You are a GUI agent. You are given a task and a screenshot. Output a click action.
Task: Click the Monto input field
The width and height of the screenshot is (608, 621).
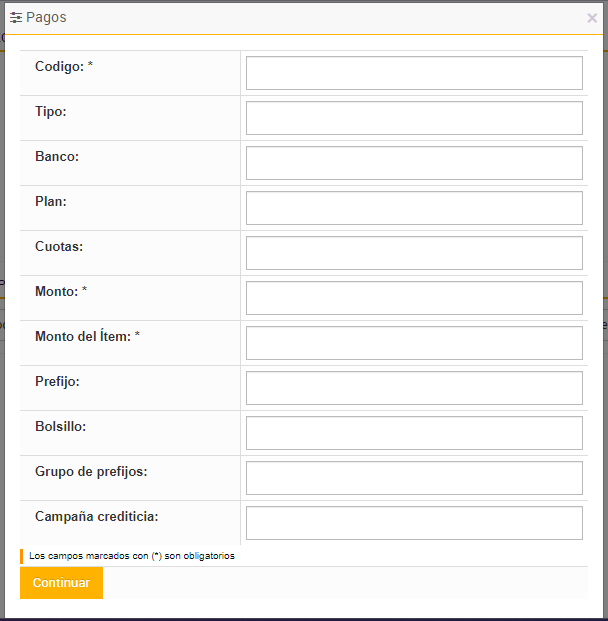414,298
